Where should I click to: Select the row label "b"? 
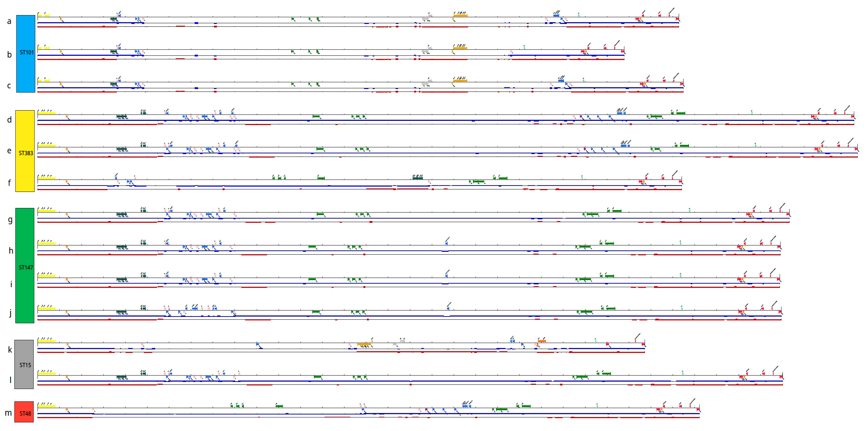(x=9, y=54)
